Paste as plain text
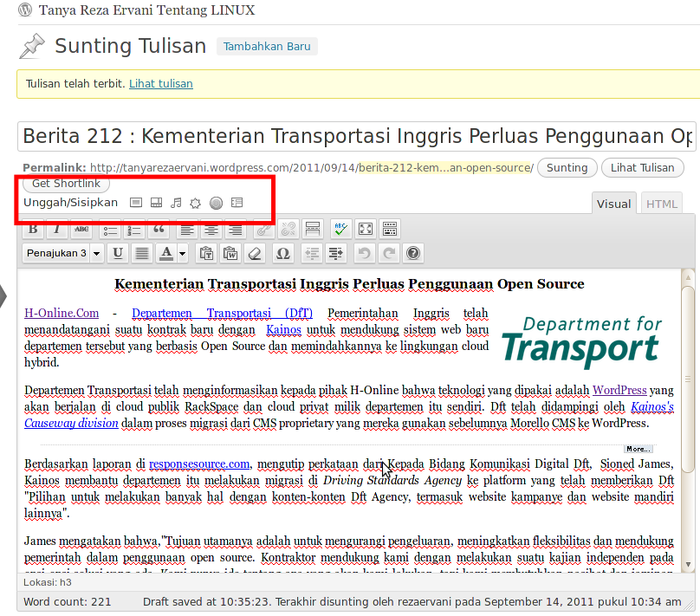 click(206, 253)
